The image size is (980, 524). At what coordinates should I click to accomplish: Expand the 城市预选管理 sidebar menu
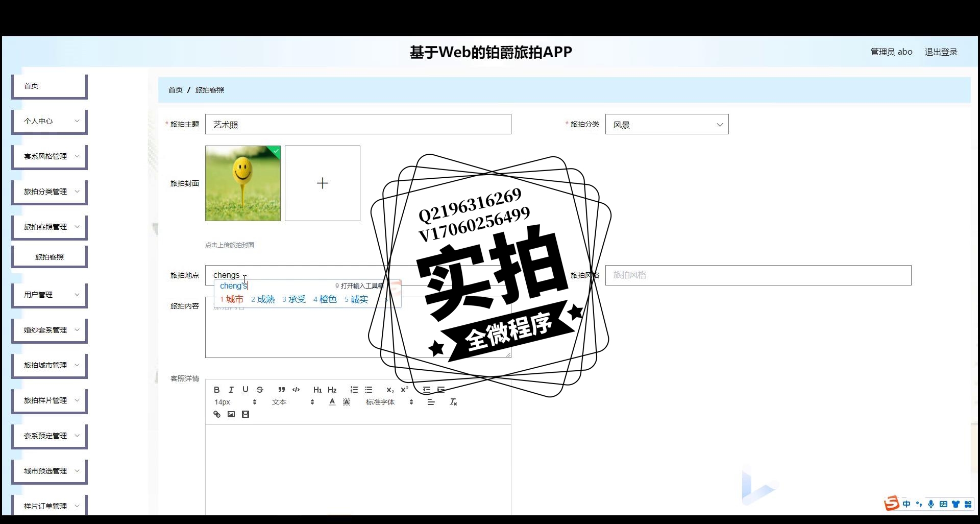point(50,471)
